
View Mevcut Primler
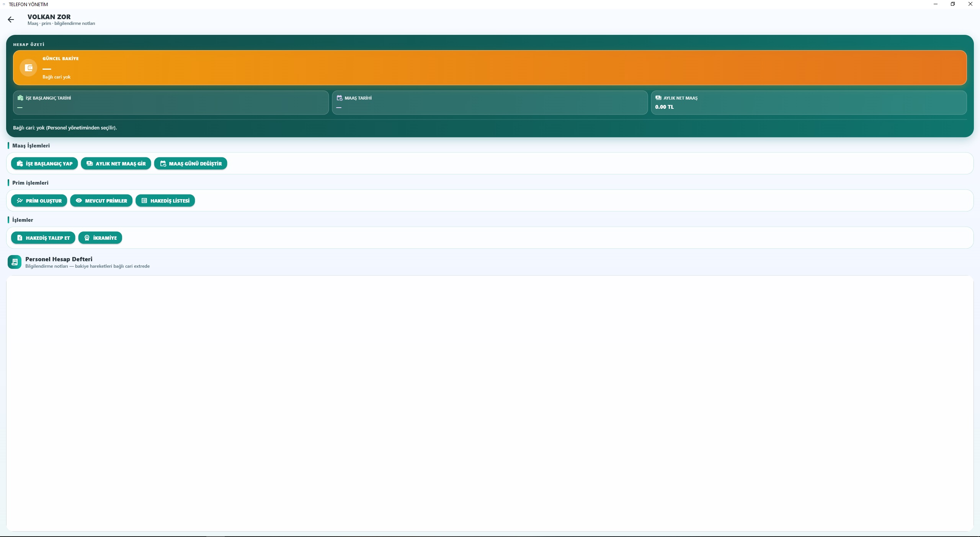coord(101,201)
